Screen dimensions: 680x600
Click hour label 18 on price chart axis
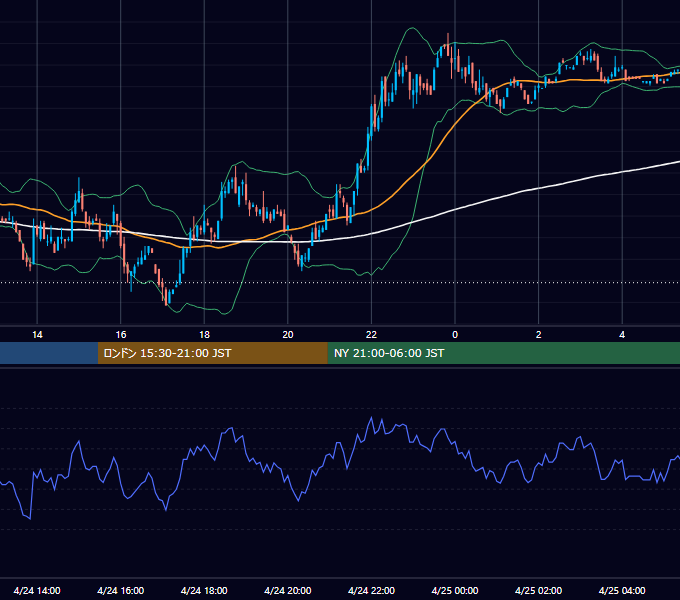pyautogui.click(x=204, y=335)
